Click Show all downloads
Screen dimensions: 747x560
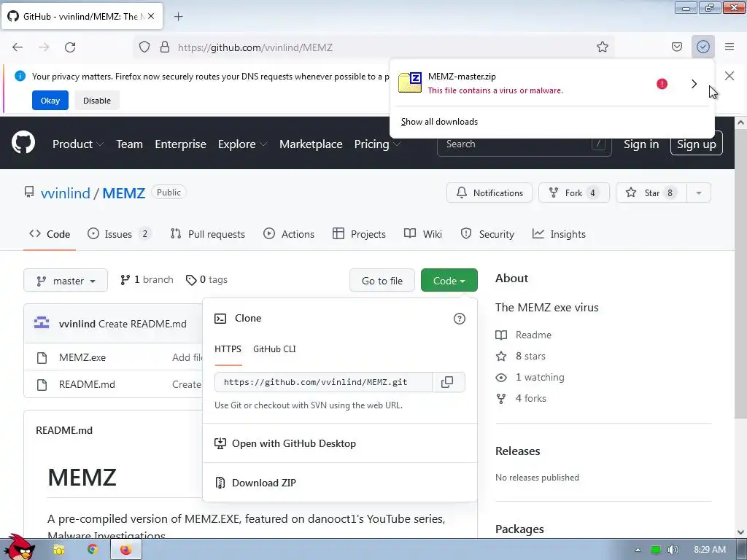[x=439, y=122]
